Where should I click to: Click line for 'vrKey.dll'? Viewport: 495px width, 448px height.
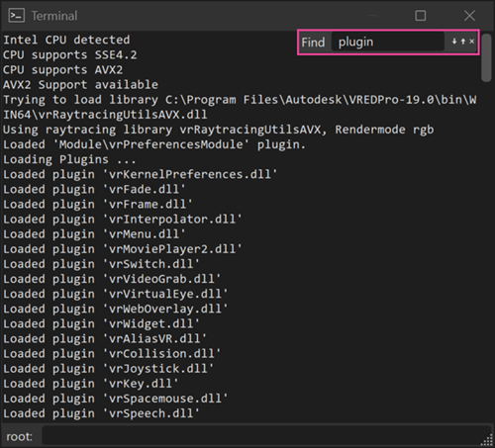pyautogui.click(x=91, y=384)
